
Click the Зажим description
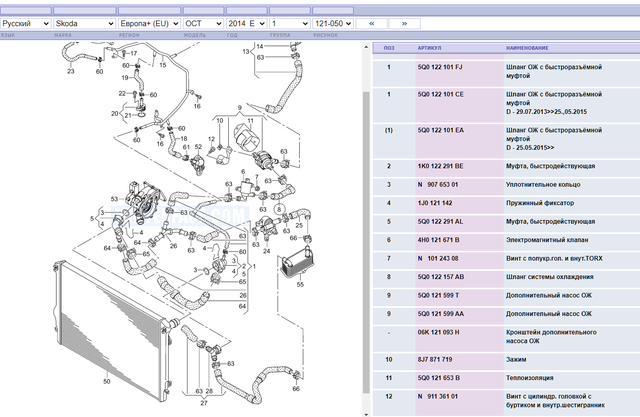(516, 359)
